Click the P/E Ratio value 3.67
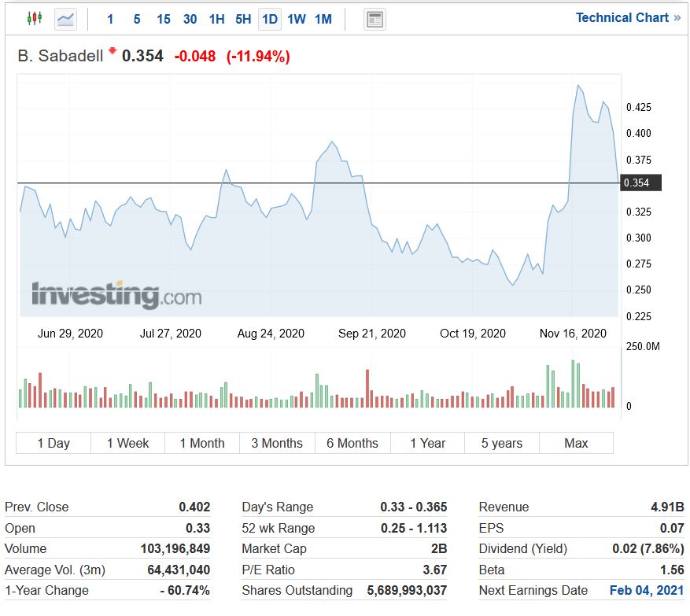The image size is (690, 616). click(x=435, y=570)
